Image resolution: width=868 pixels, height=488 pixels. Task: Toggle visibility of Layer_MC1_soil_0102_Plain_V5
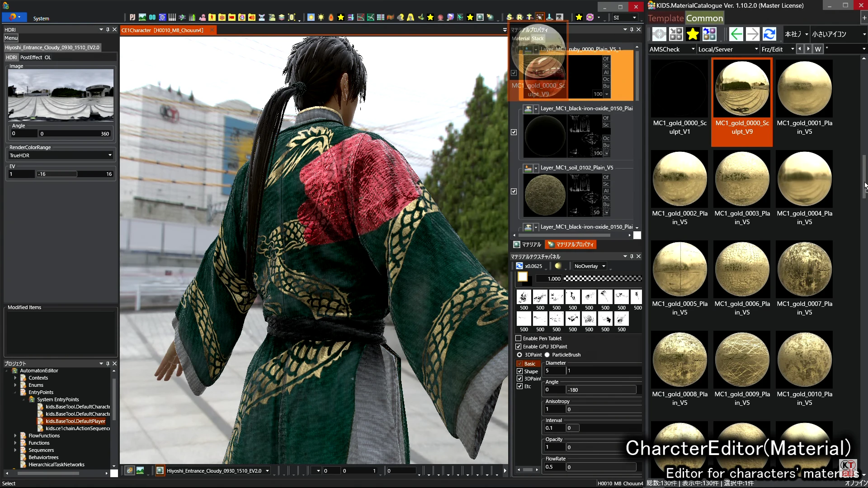point(514,191)
